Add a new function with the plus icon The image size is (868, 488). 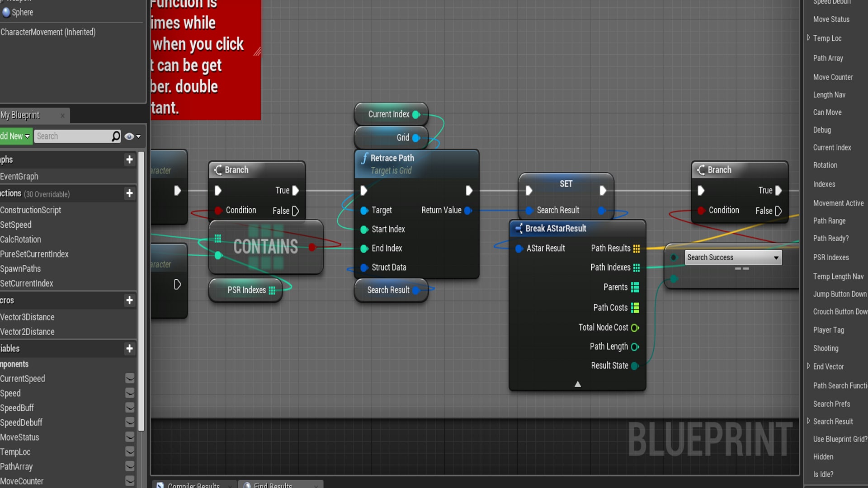coord(129,193)
